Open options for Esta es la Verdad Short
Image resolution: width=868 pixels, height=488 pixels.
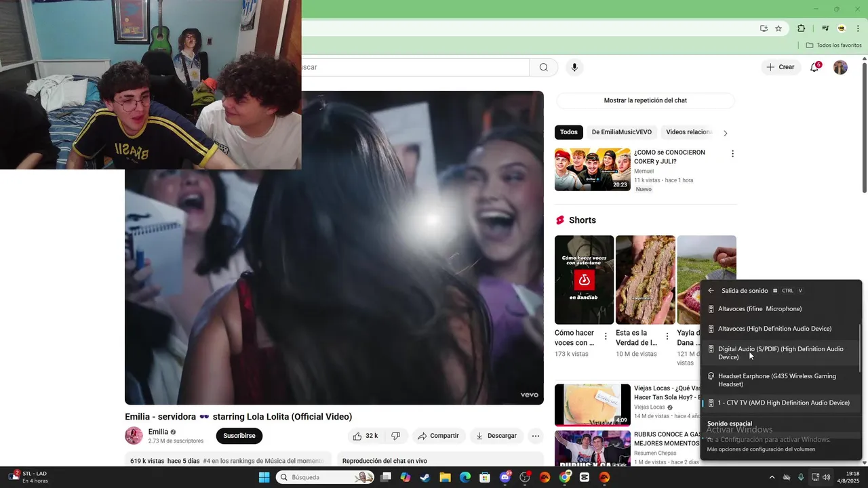[667, 336]
